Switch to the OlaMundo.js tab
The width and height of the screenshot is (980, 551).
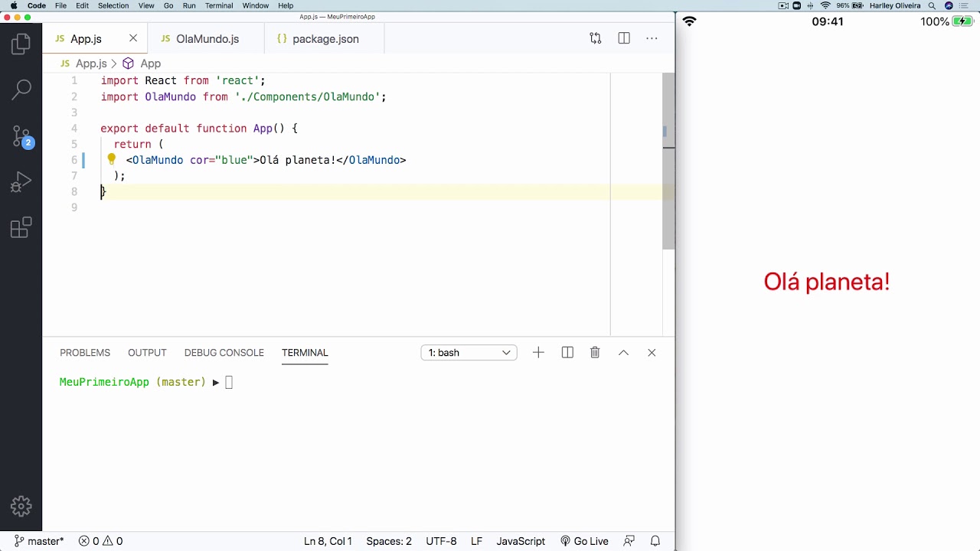pyautogui.click(x=207, y=39)
